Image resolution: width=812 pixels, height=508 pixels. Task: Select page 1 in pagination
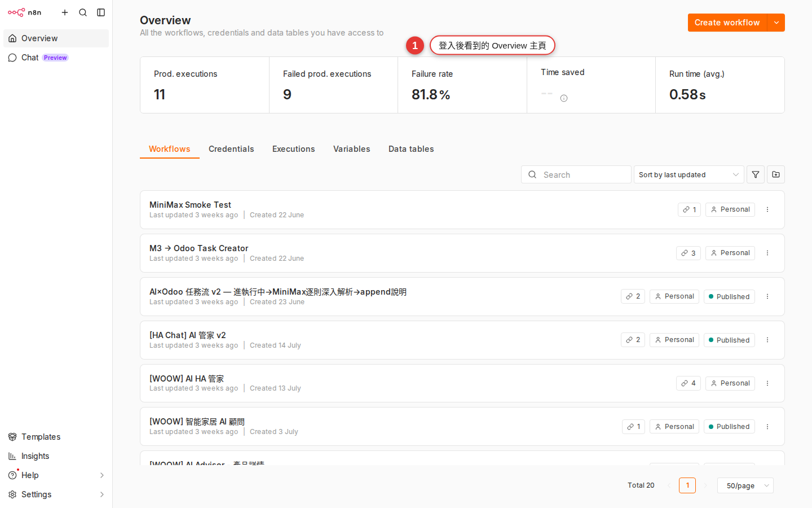687,485
